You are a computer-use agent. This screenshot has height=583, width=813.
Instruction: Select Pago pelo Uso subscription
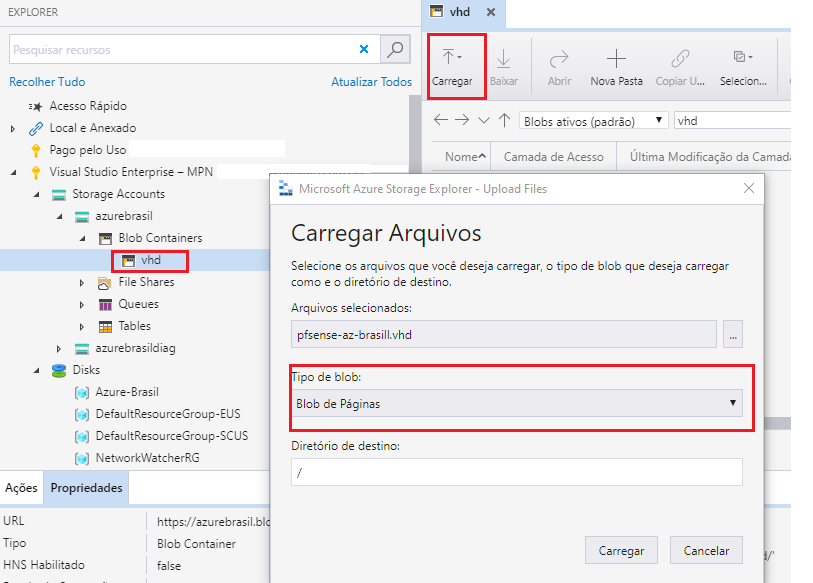point(88,150)
